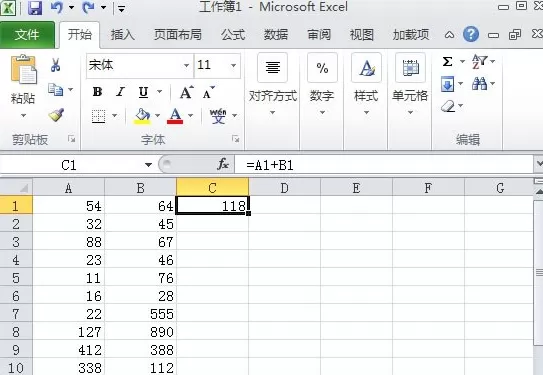Toggle Italic formatting
The height and width of the screenshot is (375, 543).
[x=120, y=92]
